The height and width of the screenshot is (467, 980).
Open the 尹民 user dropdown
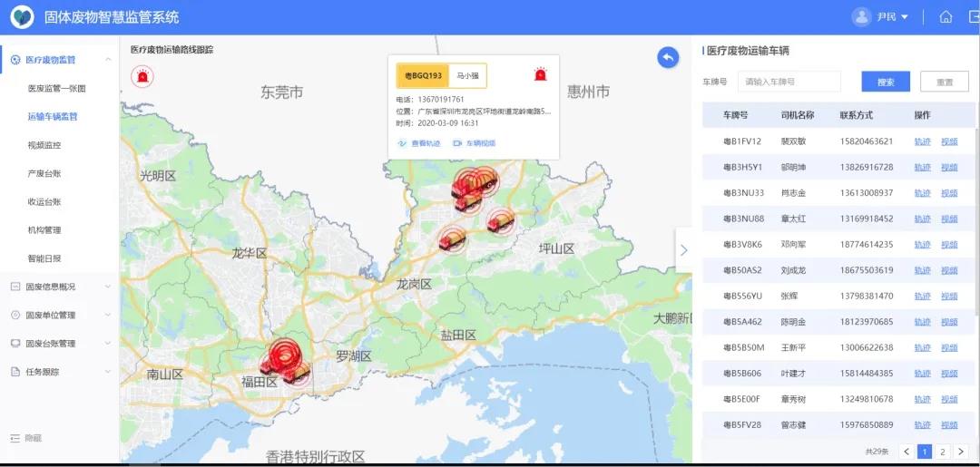pyautogui.click(x=892, y=17)
